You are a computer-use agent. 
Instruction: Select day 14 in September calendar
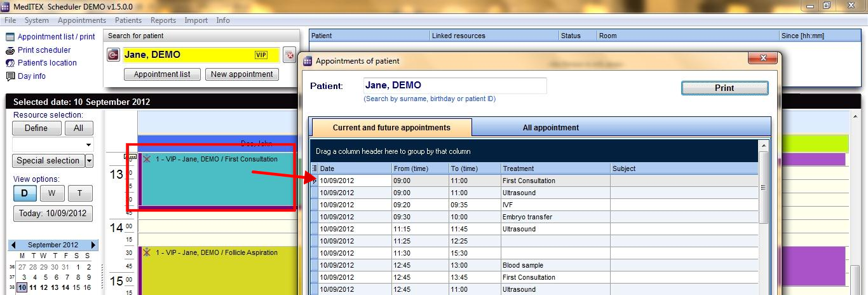[67, 287]
